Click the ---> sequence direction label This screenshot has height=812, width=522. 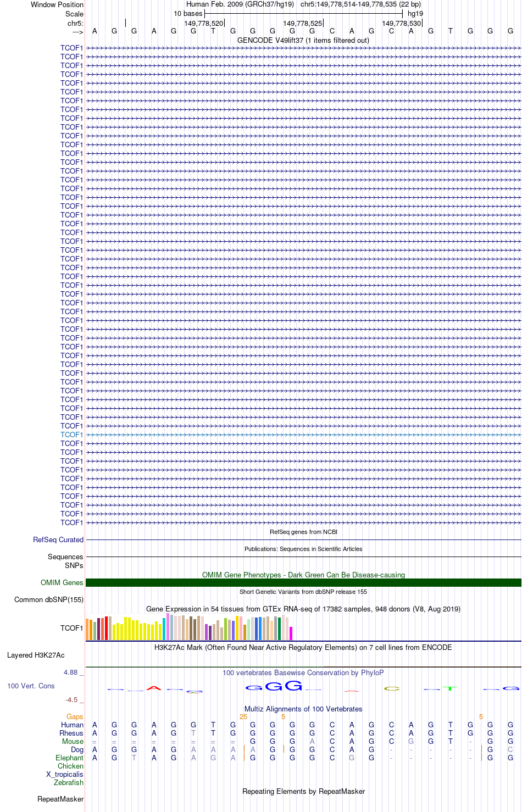click(x=77, y=32)
